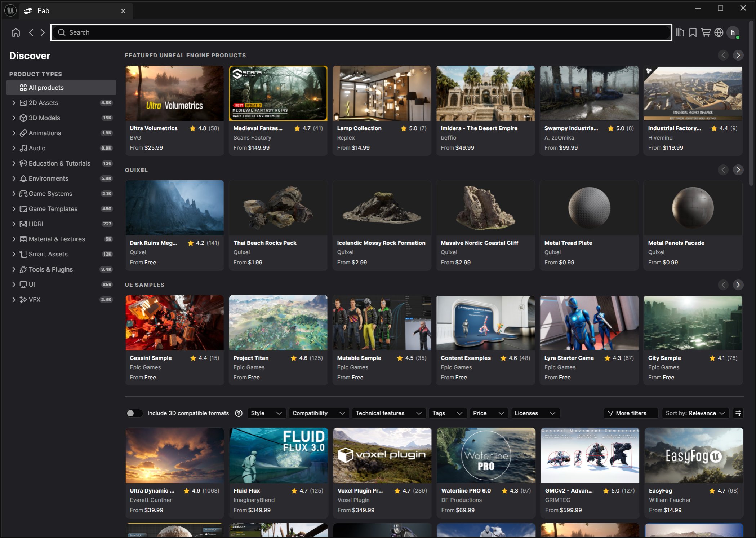Open the Style filter dropdown
The image size is (756, 538).
(x=266, y=413)
